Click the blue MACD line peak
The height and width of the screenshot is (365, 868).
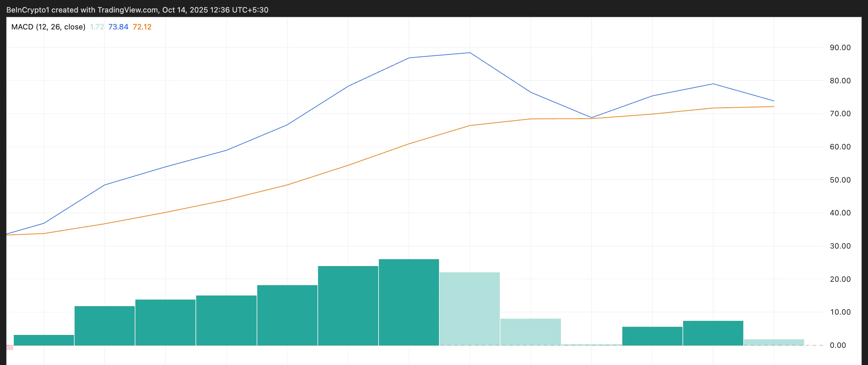[470, 53]
